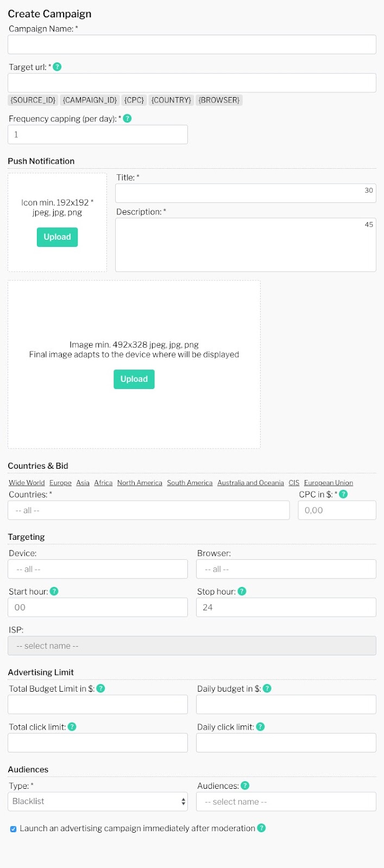Click Daily click limit help icon
Image resolution: width=384 pixels, height=868 pixels.
pyautogui.click(x=260, y=726)
